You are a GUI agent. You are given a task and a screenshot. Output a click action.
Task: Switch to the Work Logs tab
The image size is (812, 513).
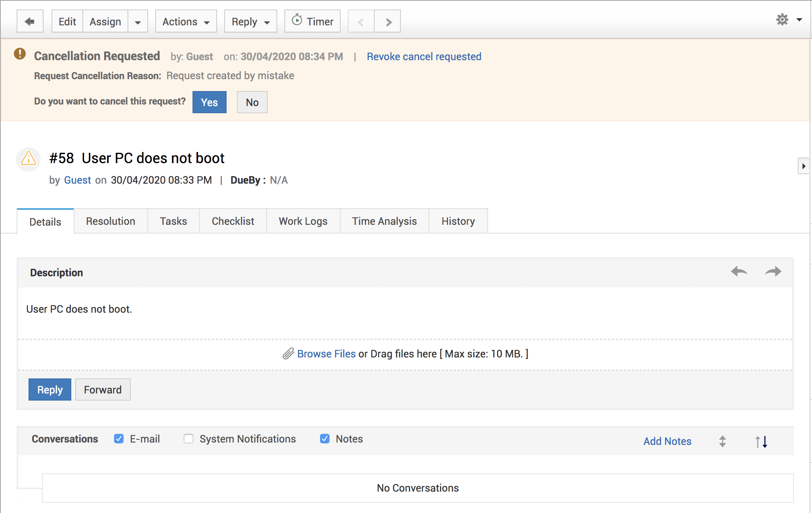pos(303,221)
